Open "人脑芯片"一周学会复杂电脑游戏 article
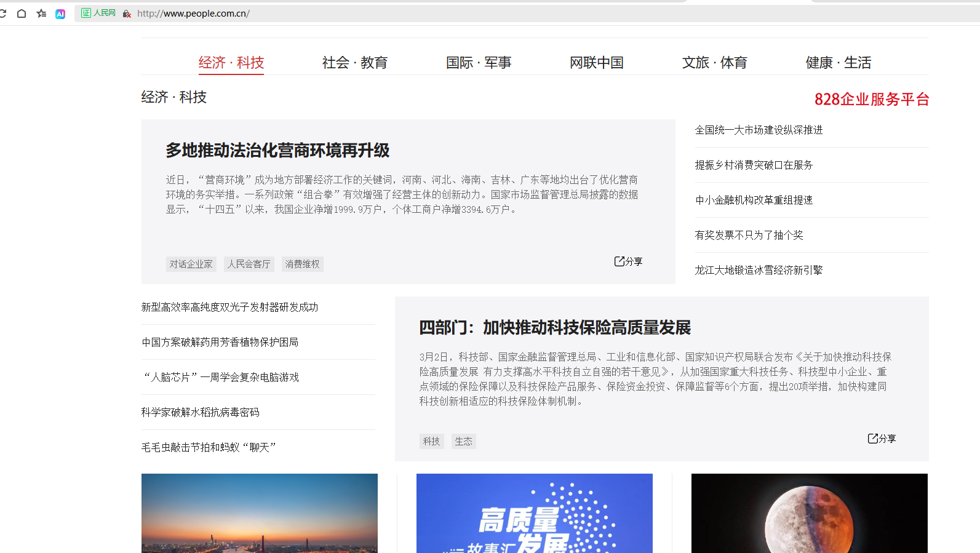980x553 pixels. 220,377
